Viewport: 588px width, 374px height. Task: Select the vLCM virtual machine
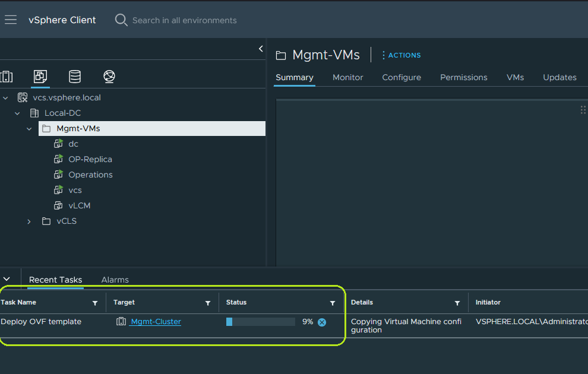tap(79, 206)
